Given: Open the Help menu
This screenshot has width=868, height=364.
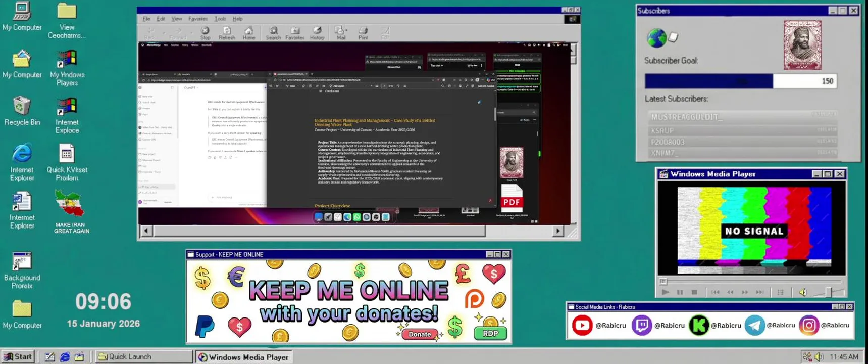Looking at the screenshot, I should [237, 19].
